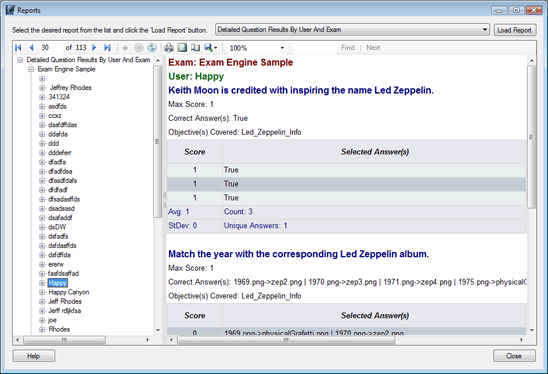This screenshot has width=548, height=374.
Task: Go to the previous report page
Action: [x=31, y=48]
